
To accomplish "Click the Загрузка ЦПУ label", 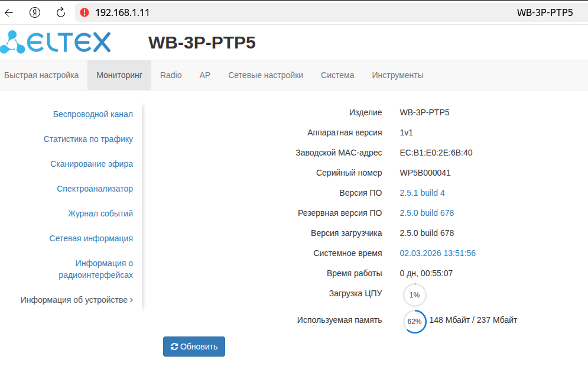I will tap(356, 293).
